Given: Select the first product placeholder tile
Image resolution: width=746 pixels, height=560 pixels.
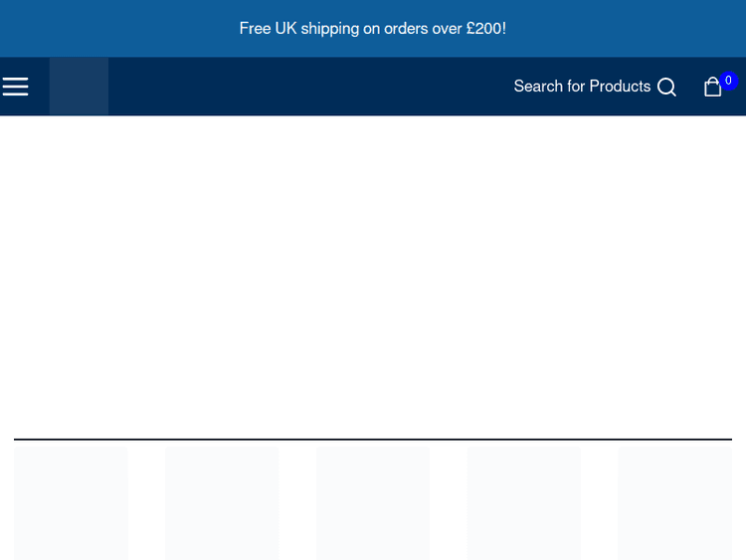Looking at the screenshot, I should (x=71, y=502).
